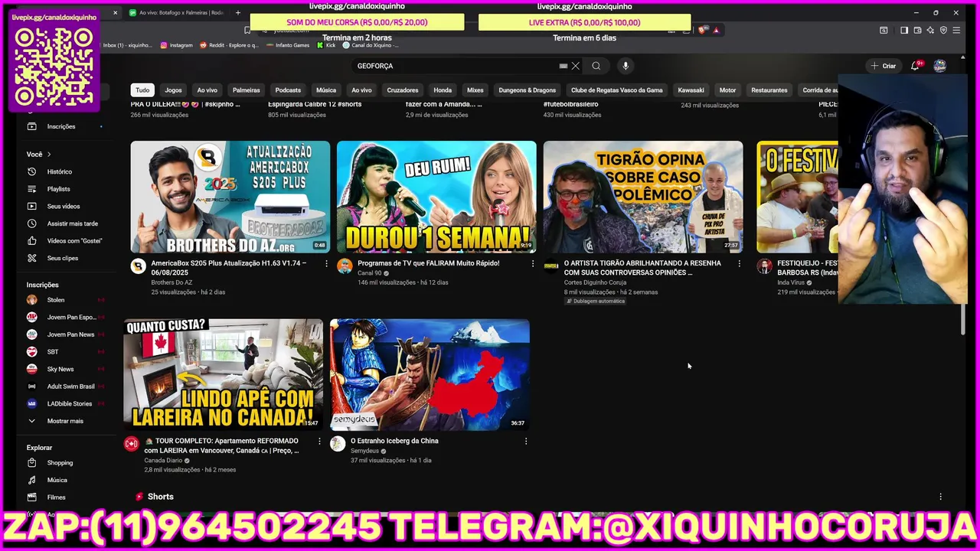Open YouTube notifications bell
Image resolution: width=980 pixels, height=551 pixels.
pos(915,66)
